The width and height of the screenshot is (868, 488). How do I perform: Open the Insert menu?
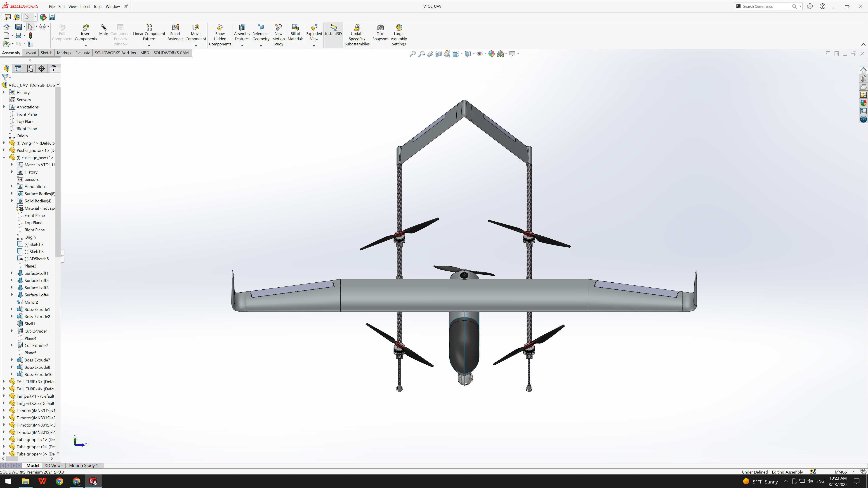click(x=85, y=6)
